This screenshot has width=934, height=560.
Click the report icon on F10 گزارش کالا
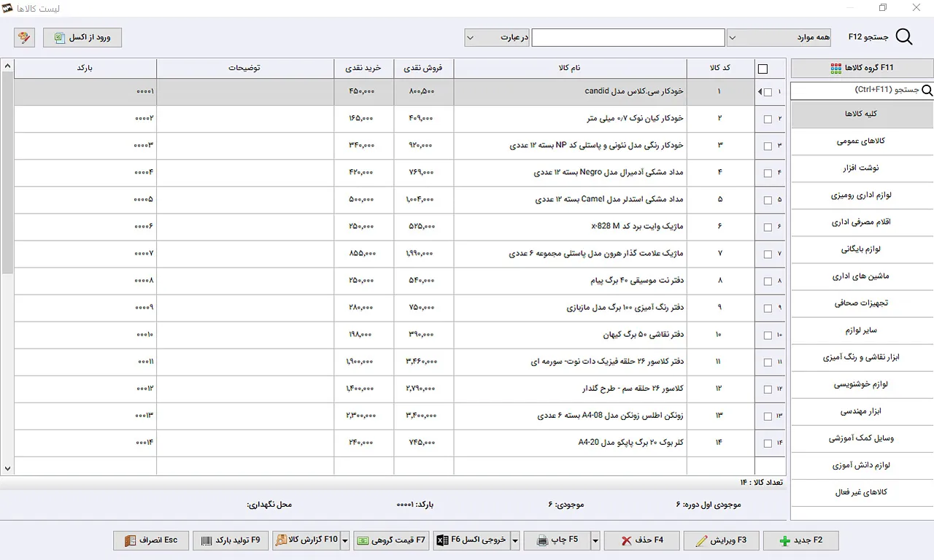281,540
